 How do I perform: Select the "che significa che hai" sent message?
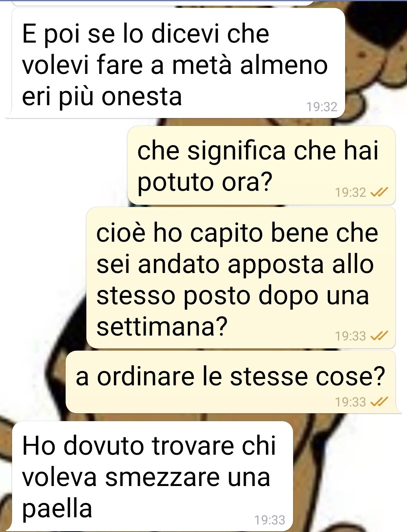tap(261, 166)
